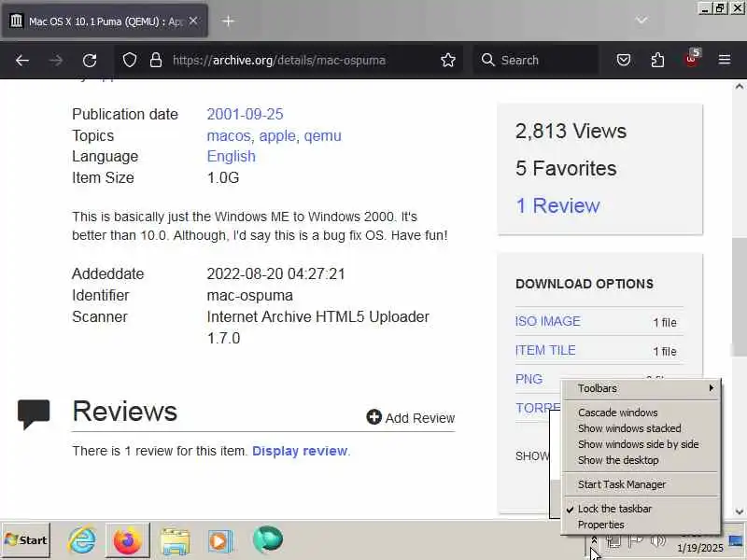Open the macos topic link

(229, 135)
